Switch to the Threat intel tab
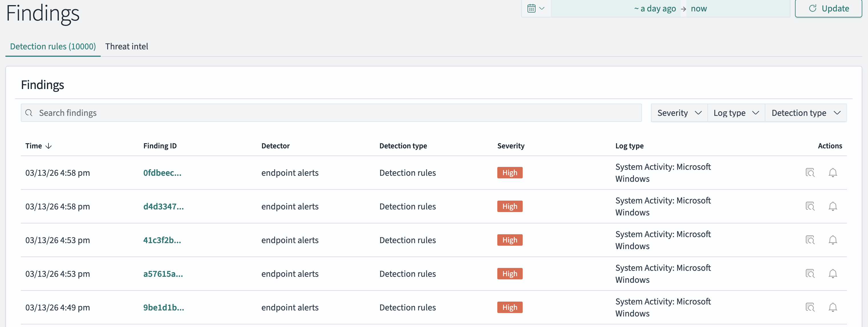The image size is (868, 327). click(x=126, y=47)
